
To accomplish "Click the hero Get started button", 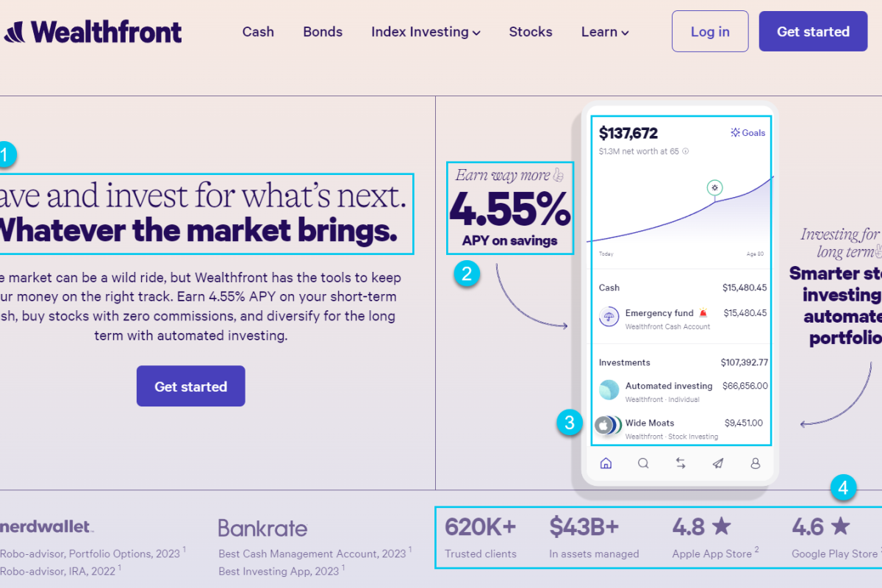I will pyautogui.click(x=190, y=386).
